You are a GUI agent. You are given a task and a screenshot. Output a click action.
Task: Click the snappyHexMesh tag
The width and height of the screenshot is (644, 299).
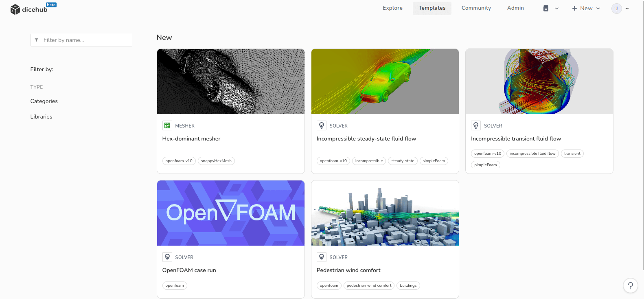pos(216,161)
